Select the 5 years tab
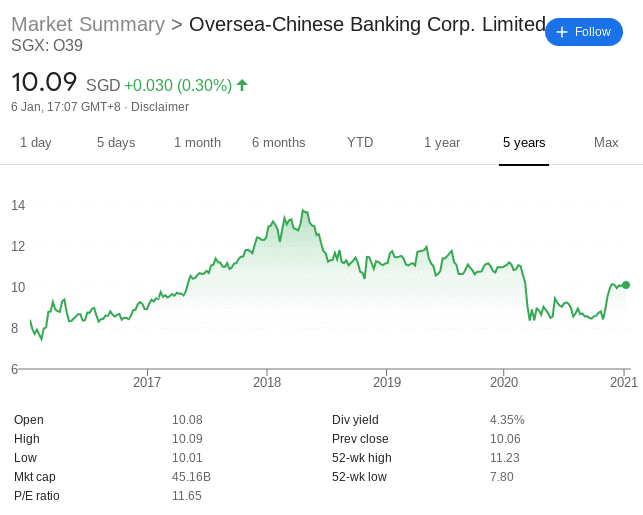The image size is (643, 515). point(524,142)
